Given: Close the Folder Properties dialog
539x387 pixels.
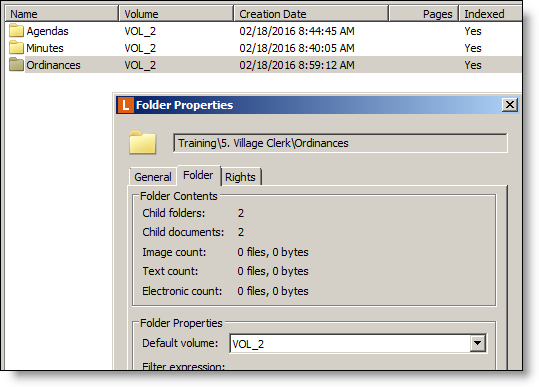Looking at the screenshot, I should tap(510, 104).
